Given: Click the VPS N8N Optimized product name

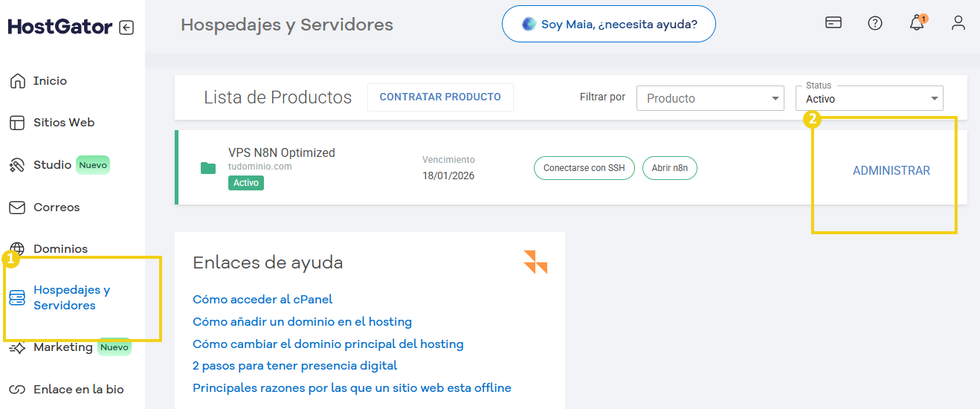Looking at the screenshot, I should coord(281,152).
